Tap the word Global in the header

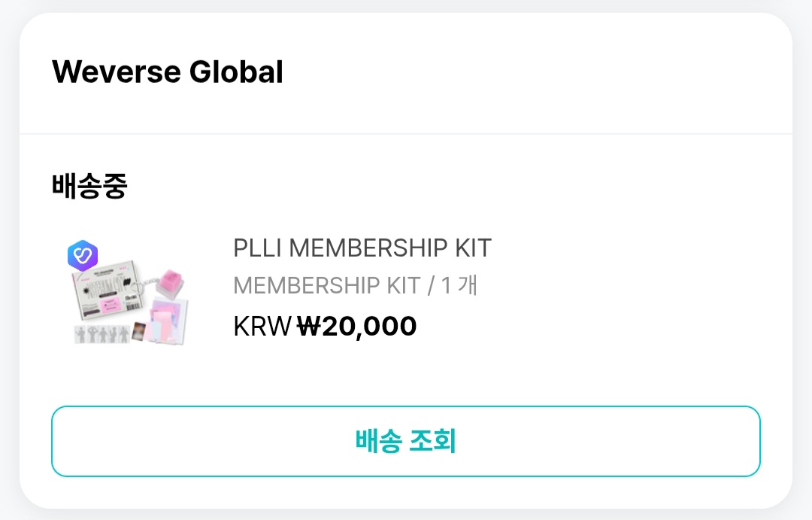(x=236, y=72)
